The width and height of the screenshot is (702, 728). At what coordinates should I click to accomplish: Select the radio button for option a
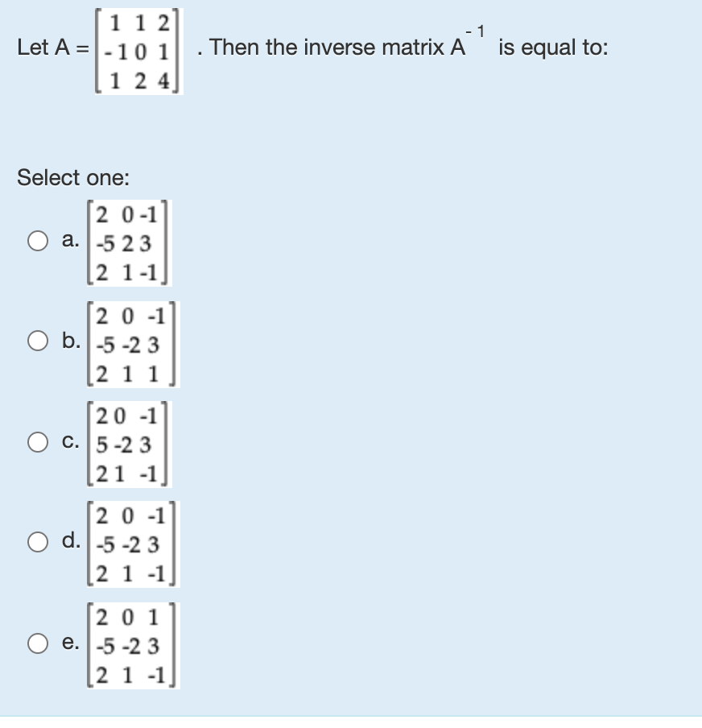(x=37, y=239)
